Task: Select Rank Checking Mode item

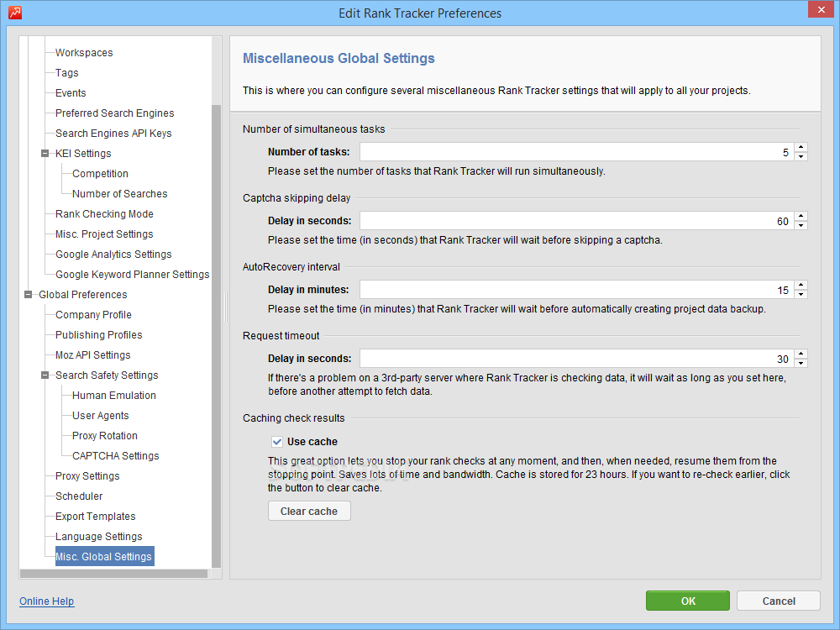Action: click(104, 214)
